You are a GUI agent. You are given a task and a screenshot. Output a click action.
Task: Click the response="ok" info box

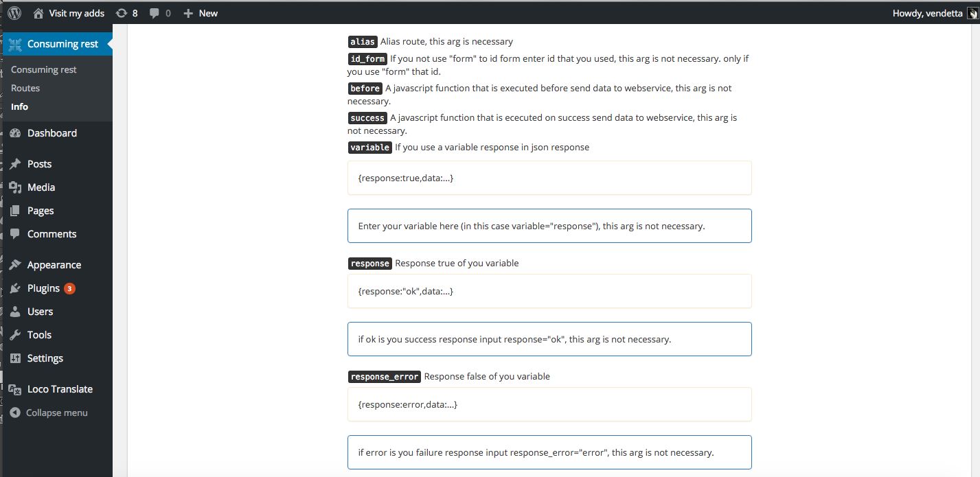tap(549, 339)
